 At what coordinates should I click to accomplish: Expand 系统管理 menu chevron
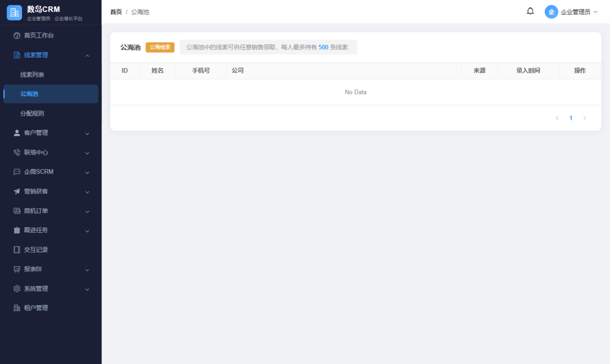pos(87,289)
